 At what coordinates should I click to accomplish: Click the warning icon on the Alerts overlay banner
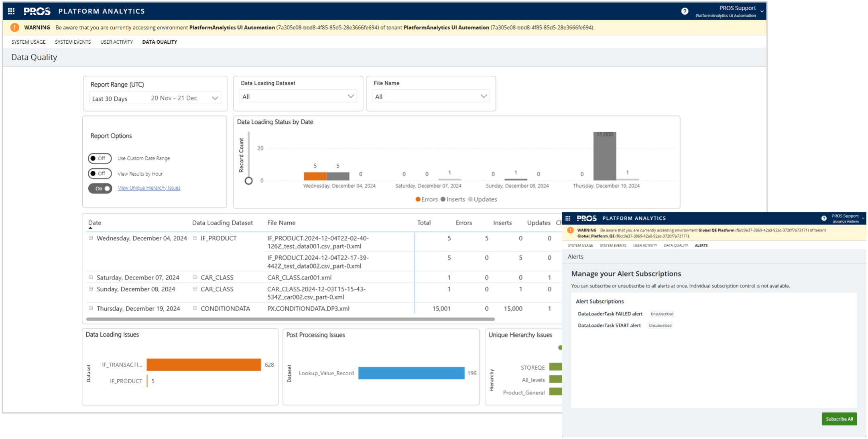569,230
